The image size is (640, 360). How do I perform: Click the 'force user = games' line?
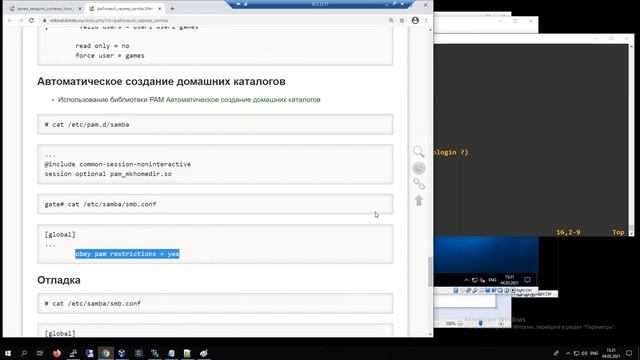pyautogui.click(x=110, y=56)
